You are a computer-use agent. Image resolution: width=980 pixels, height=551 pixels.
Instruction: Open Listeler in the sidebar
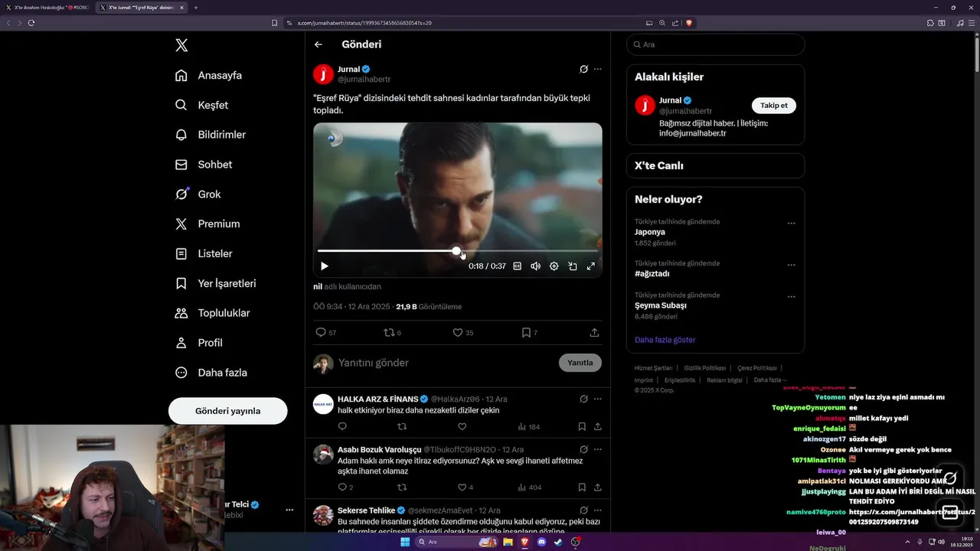point(203,253)
